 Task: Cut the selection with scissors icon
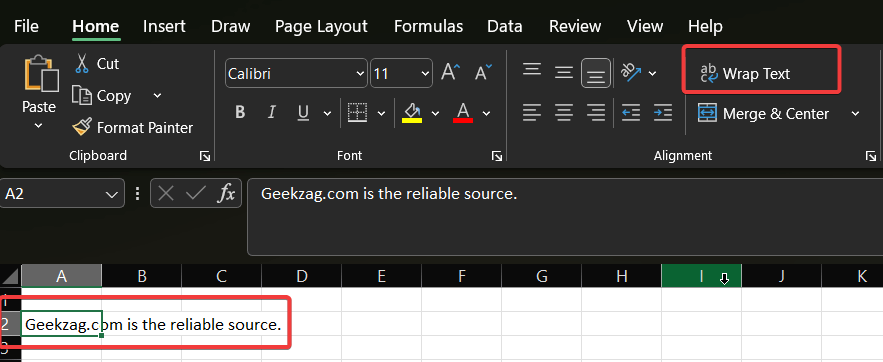coord(82,64)
